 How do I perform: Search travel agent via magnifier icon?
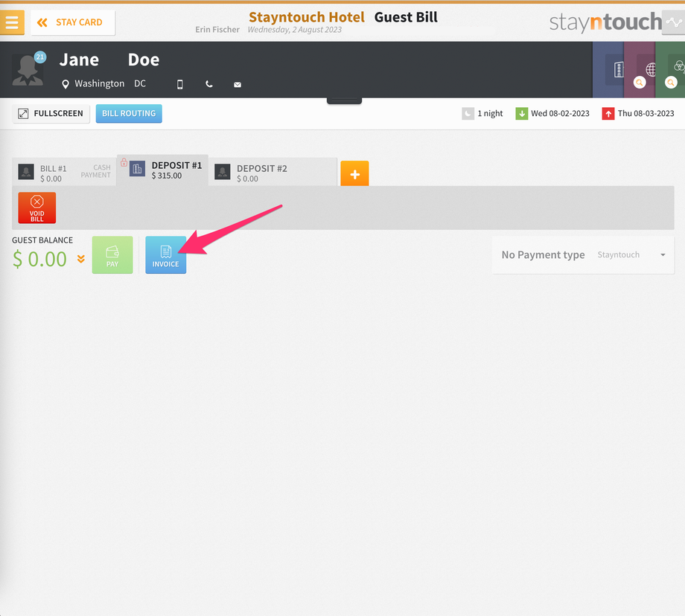pyautogui.click(x=640, y=83)
